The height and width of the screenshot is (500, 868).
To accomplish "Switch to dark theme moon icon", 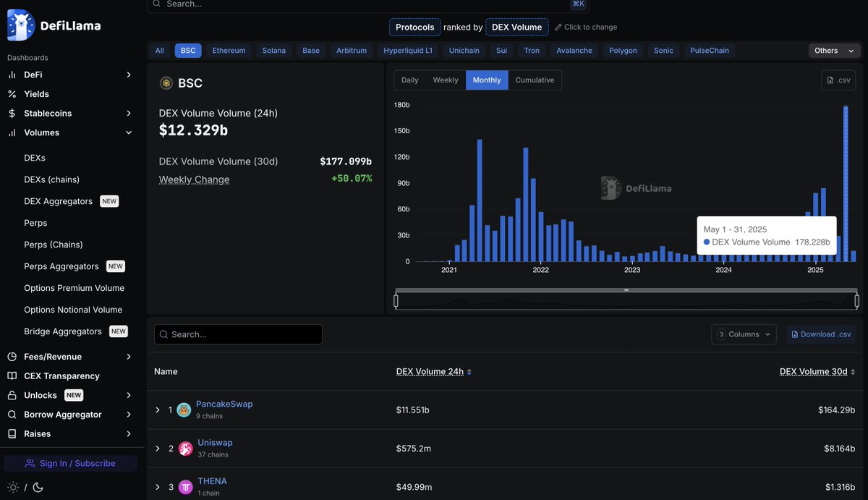I will [38, 488].
